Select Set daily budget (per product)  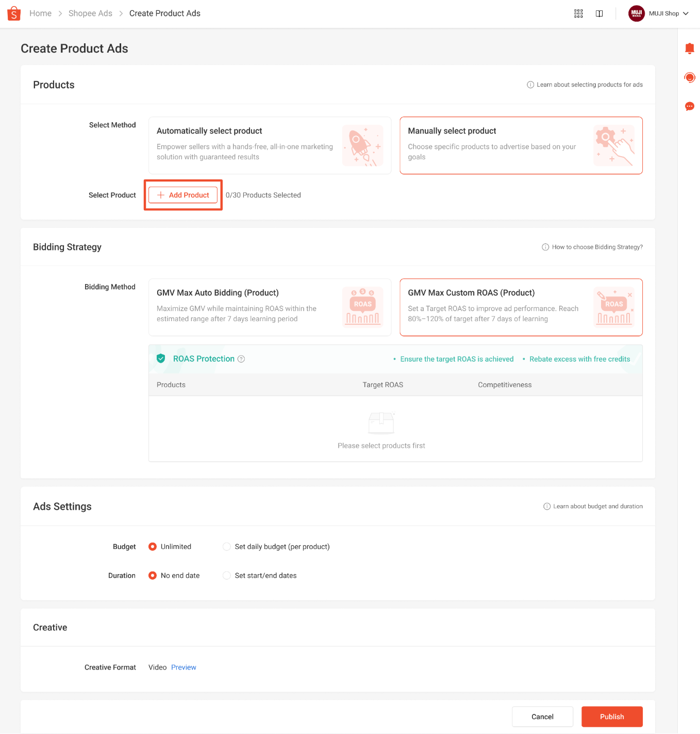click(x=227, y=546)
